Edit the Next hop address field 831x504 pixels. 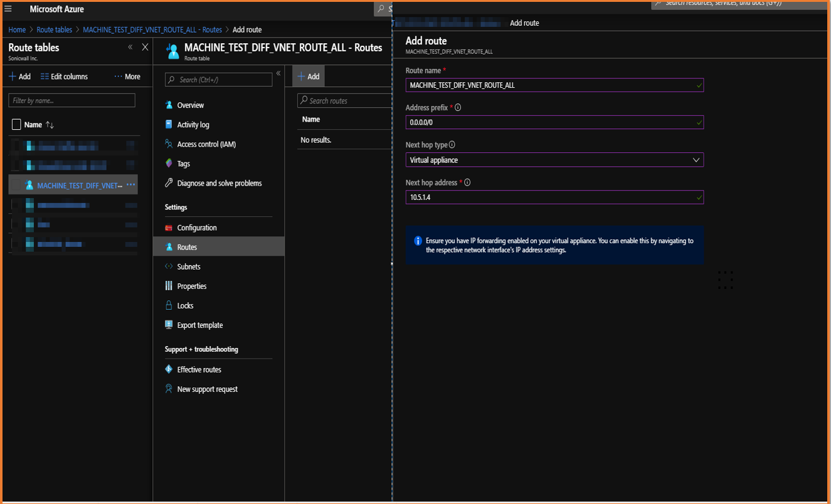pyautogui.click(x=554, y=197)
